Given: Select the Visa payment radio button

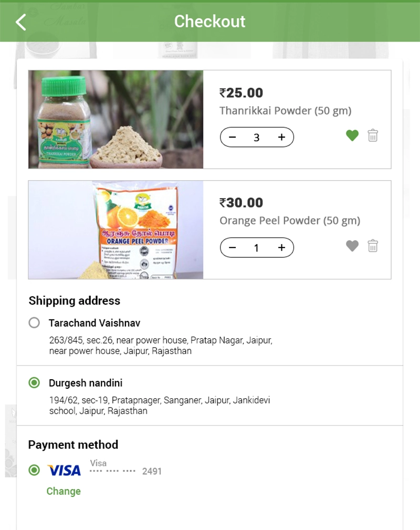Looking at the screenshot, I should coord(34,470).
